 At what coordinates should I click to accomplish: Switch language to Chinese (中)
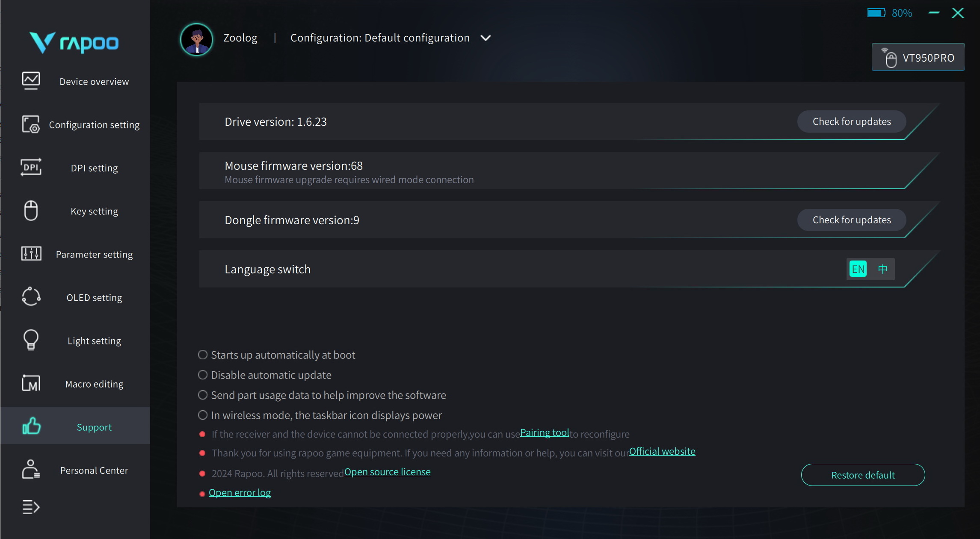click(882, 269)
